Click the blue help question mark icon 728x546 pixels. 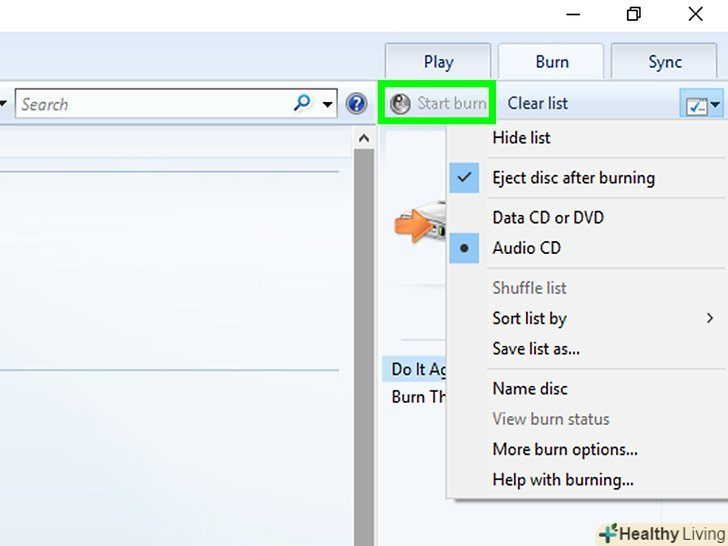357,104
